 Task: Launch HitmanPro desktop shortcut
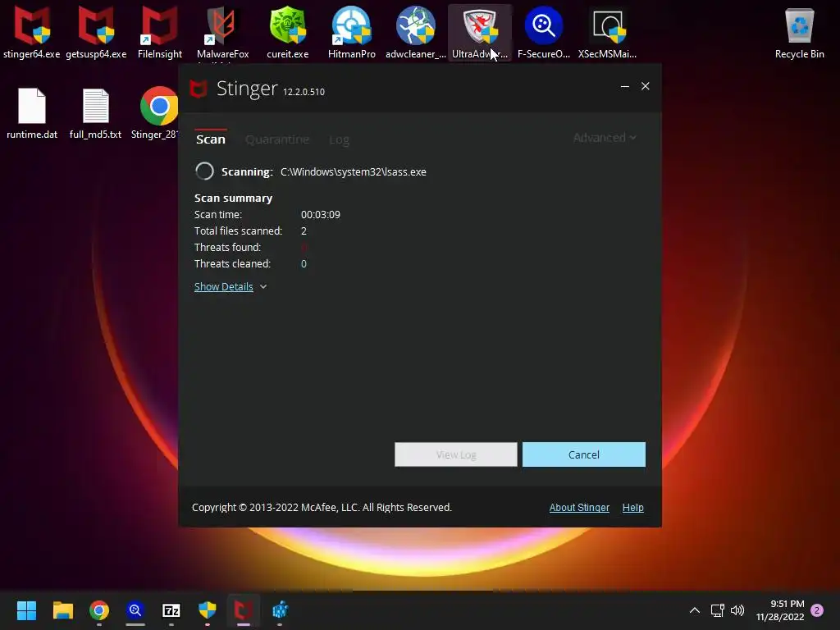click(351, 32)
